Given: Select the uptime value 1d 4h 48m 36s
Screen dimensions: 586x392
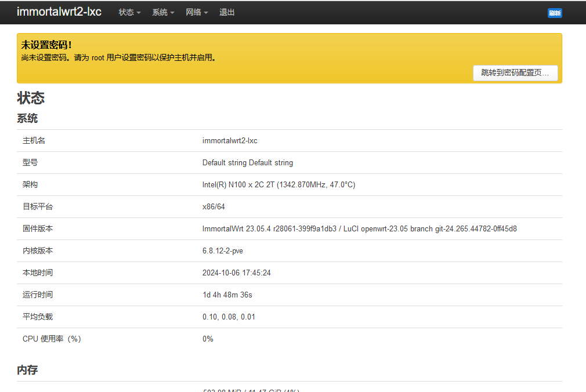Looking at the screenshot, I should point(227,295).
